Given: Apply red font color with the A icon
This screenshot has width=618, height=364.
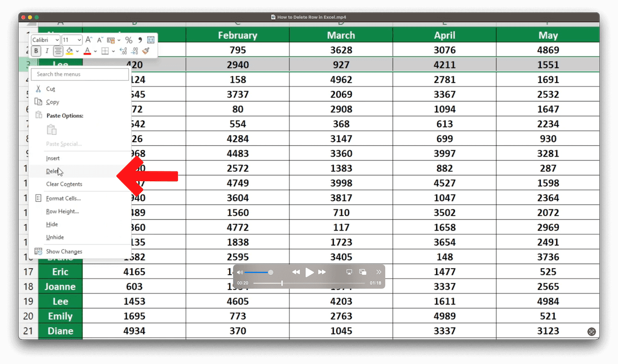Looking at the screenshot, I should [x=88, y=51].
